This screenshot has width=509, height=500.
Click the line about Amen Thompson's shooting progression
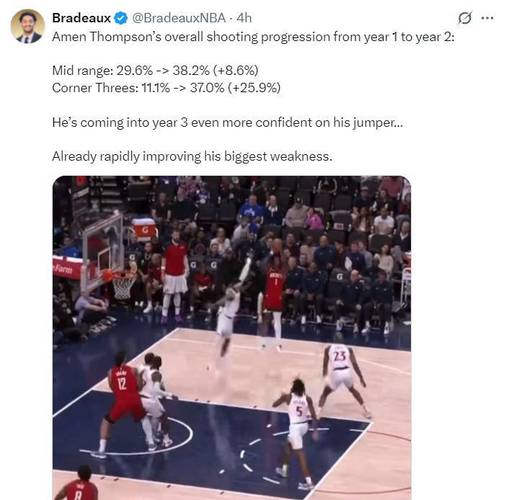[x=253, y=37]
